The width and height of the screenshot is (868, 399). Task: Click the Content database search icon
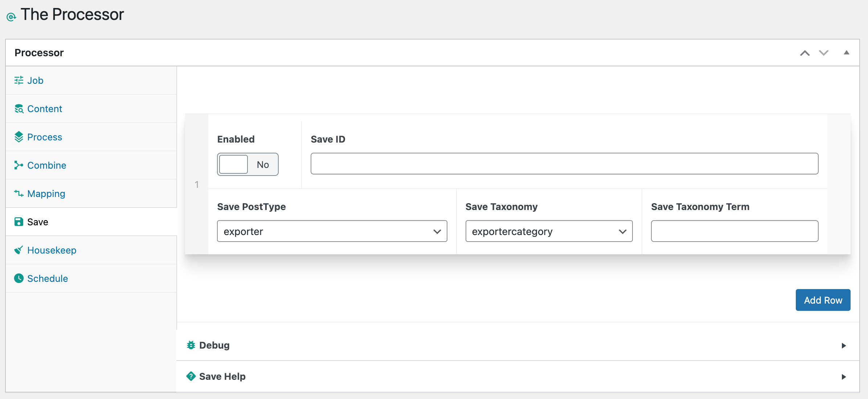pyautogui.click(x=19, y=108)
